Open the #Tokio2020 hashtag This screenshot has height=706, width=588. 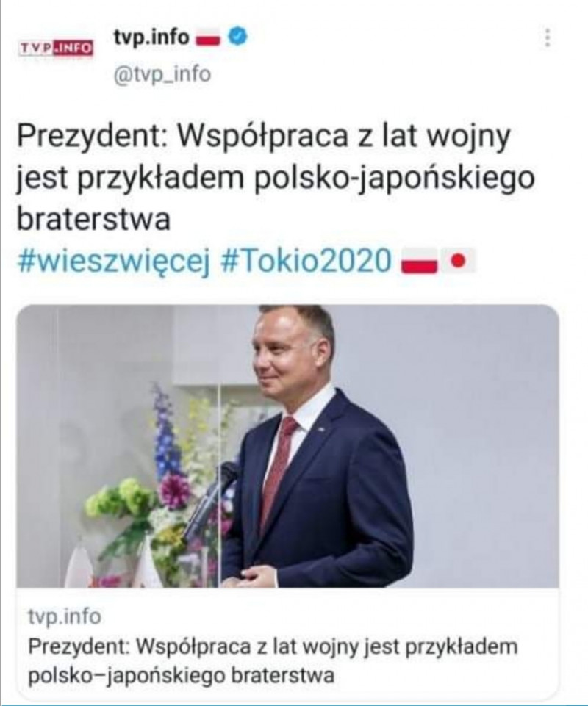[306, 260]
